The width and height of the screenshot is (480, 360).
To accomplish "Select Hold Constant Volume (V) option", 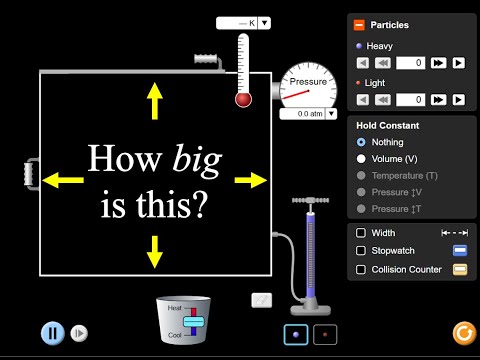I will 361,159.
